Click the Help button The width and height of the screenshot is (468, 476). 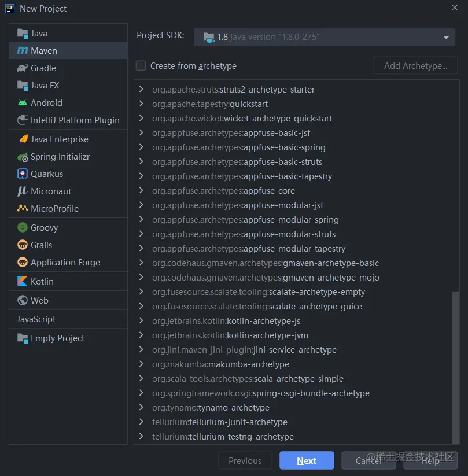(430, 460)
